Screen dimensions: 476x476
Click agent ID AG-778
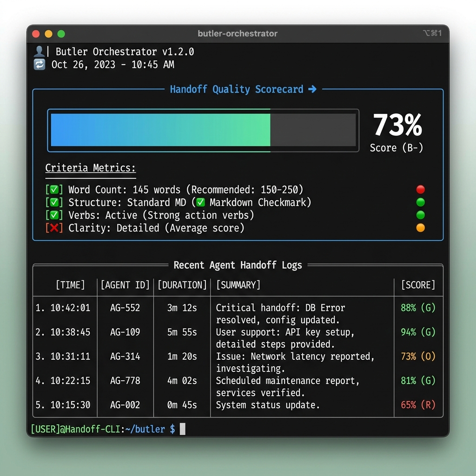pos(125,381)
